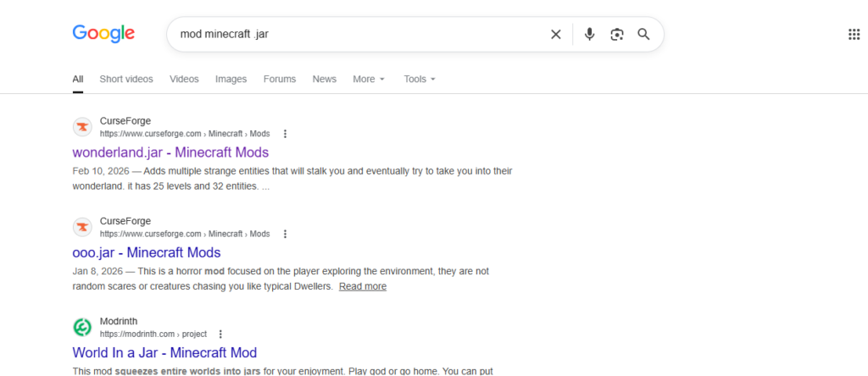Clear the search box with X
The height and width of the screenshot is (376, 868).
point(556,34)
